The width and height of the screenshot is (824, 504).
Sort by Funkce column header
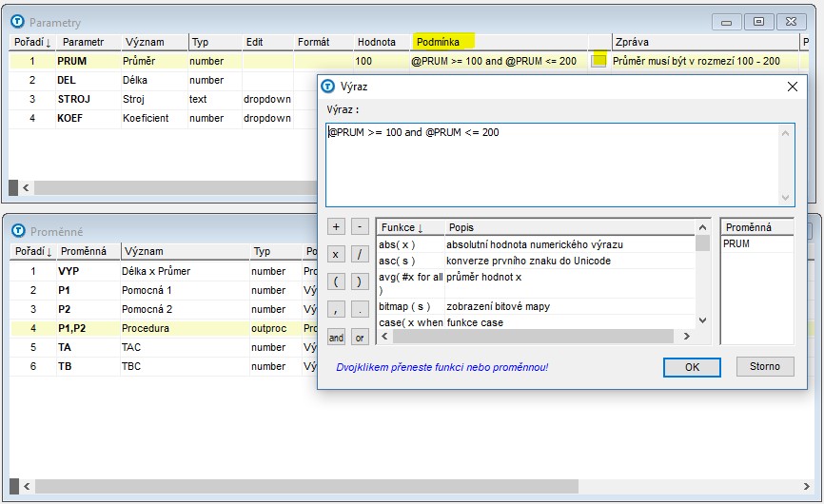(410, 227)
